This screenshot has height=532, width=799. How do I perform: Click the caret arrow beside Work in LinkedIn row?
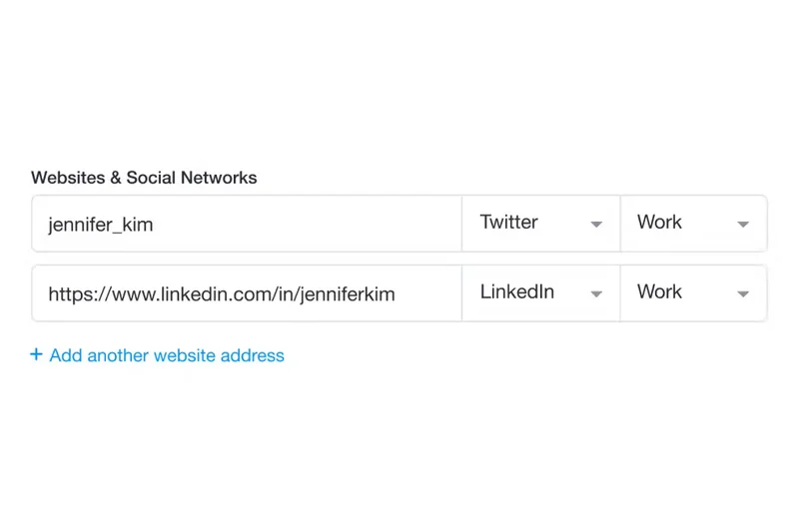(x=743, y=294)
